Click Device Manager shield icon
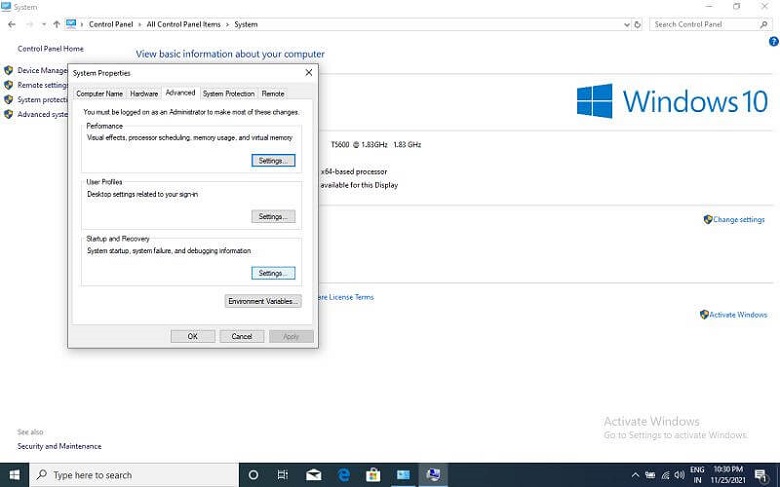Screen dimensions: 780x487 click(x=8, y=70)
